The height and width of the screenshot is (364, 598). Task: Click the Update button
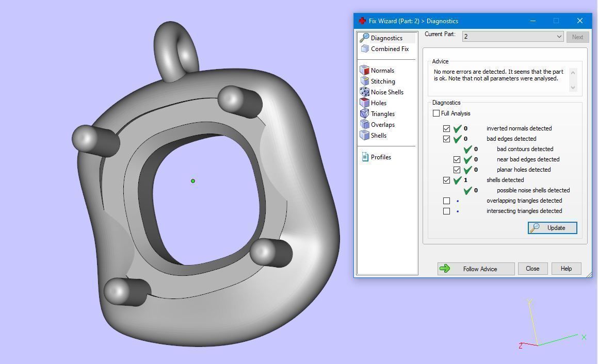pos(552,227)
